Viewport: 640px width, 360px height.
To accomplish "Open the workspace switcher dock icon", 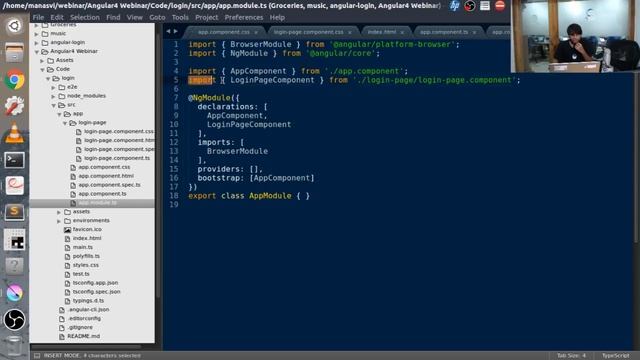I will click(x=14, y=240).
